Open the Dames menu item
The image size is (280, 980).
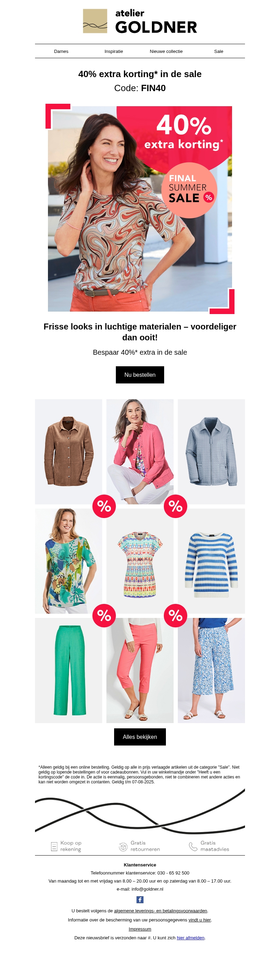(61, 52)
